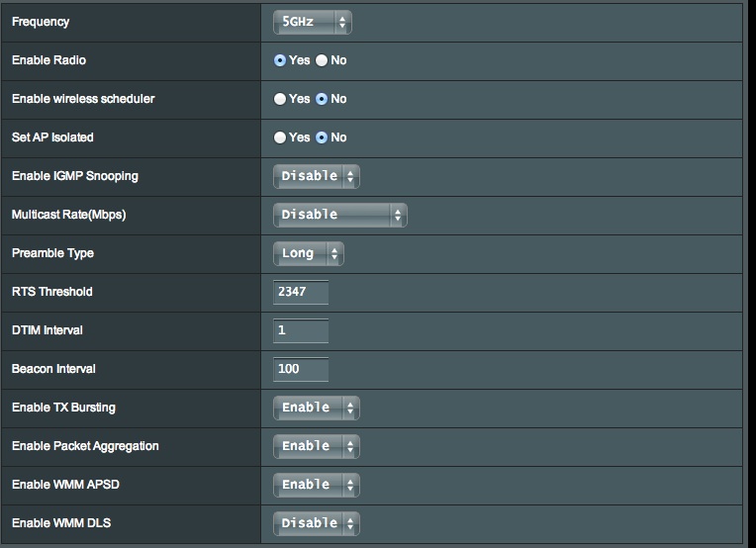Image resolution: width=756 pixels, height=548 pixels.
Task: Click the Frequency dropdown stepper arrows
Action: [341, 22]
